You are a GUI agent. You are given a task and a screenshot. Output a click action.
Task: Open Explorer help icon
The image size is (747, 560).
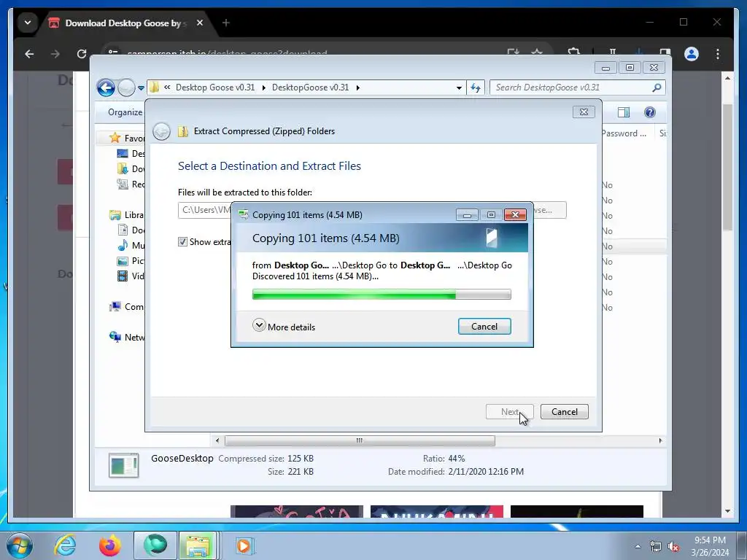tap(649, 112)
